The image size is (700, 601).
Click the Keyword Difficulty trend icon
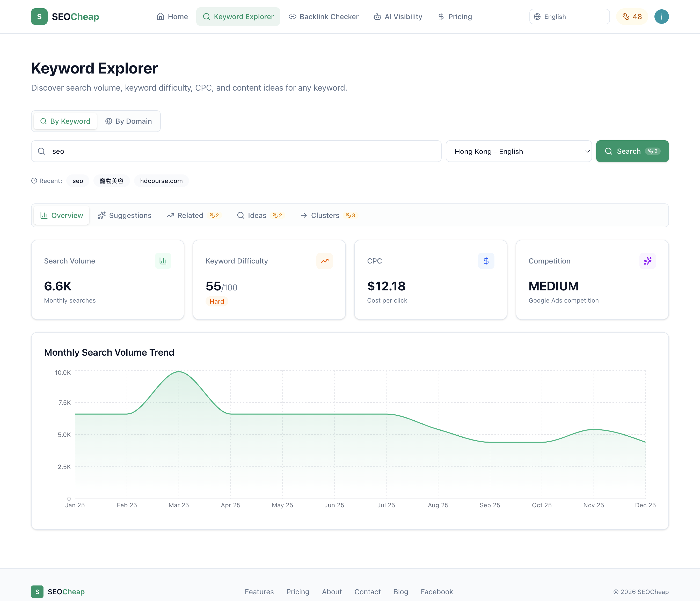325,261
